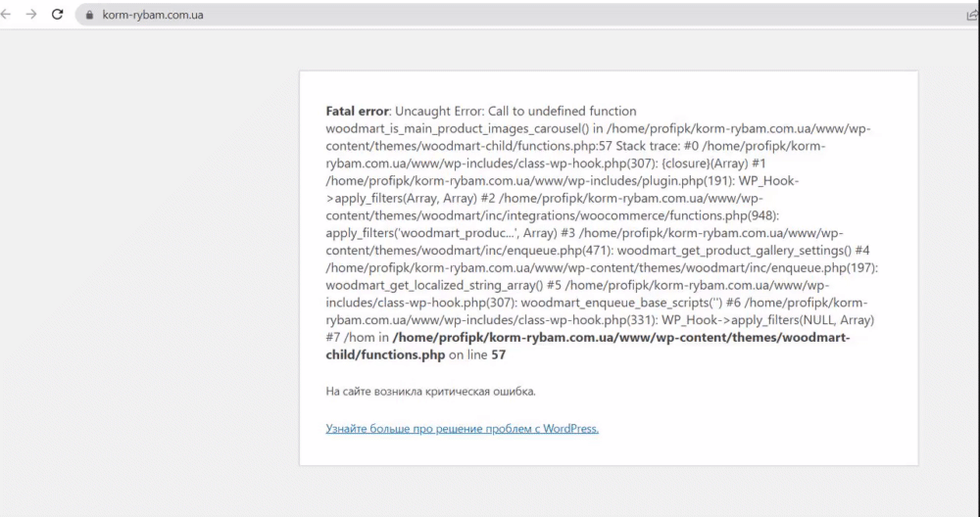Click the bold 'Fatal error' text
980x517 pixels.
[357, 112]
